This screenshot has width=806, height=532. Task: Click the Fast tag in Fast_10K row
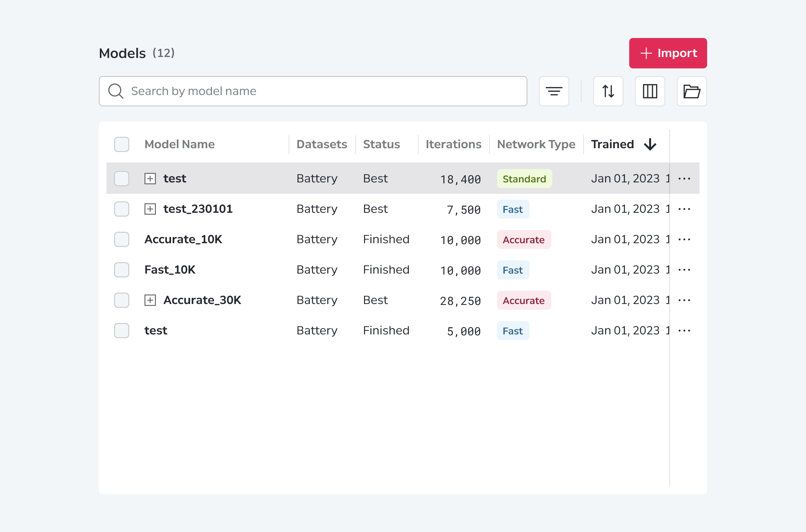click(x=513, y=270)
